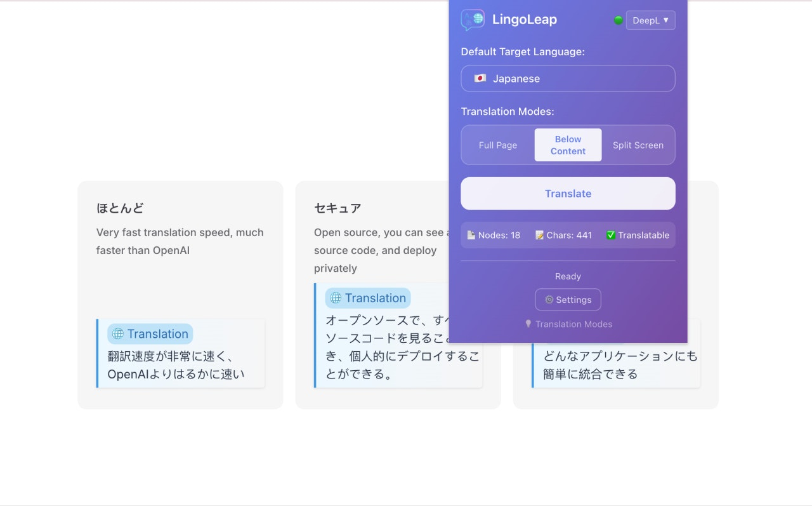
Task: Click the Translate button
Action: [568, 194]
